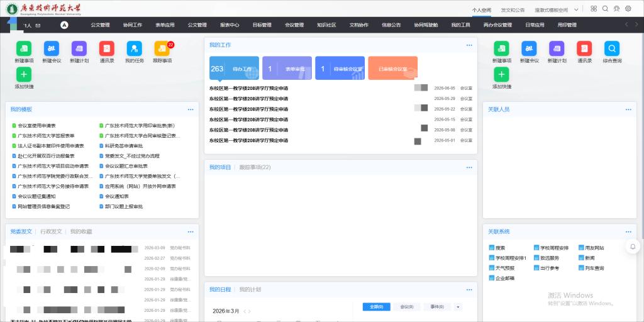644x322 pixels.
Task: Open dropdown arrow next to 事件(0)
Action: click(458, 307)
